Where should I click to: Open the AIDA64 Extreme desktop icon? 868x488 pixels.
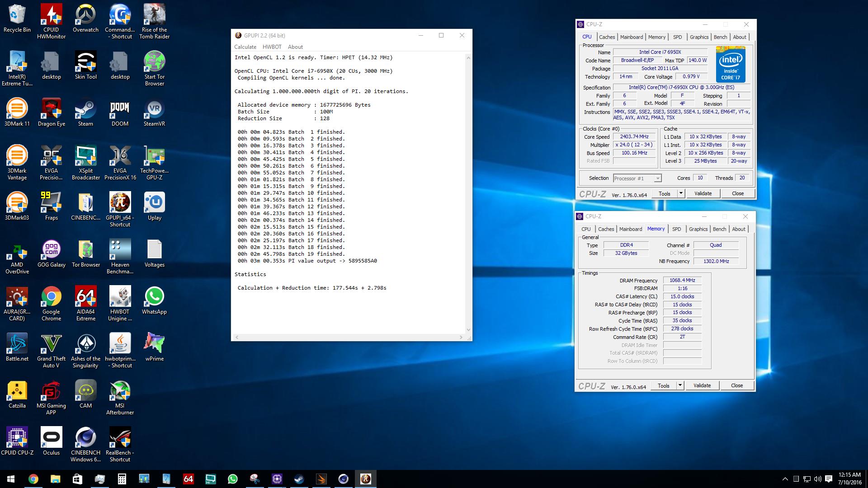pos(85,303)
